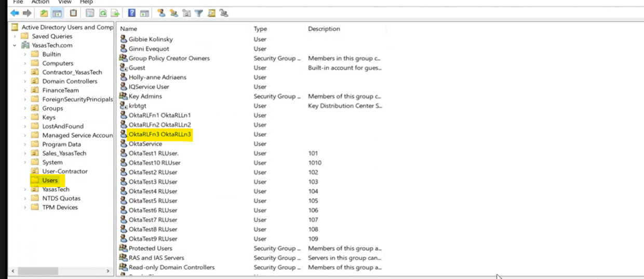The width and height of the screenshot is (644, 279).
Task: Sort by the Name column header
Action: (129, 29)
